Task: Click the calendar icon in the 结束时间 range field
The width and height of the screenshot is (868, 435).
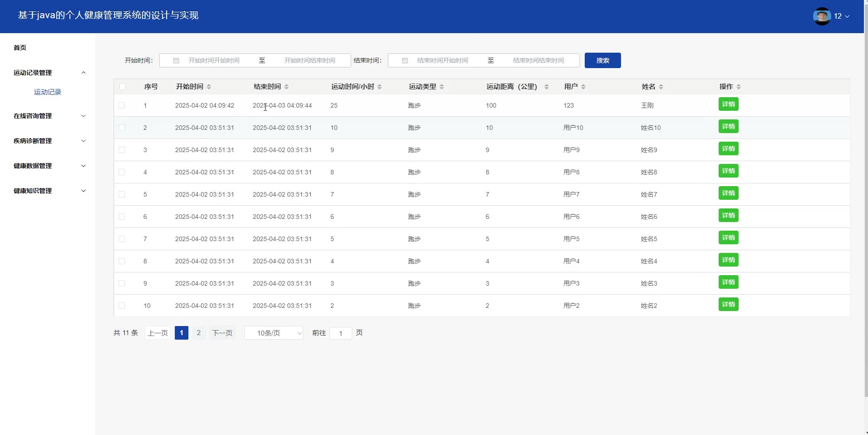Action: point(405,60)
